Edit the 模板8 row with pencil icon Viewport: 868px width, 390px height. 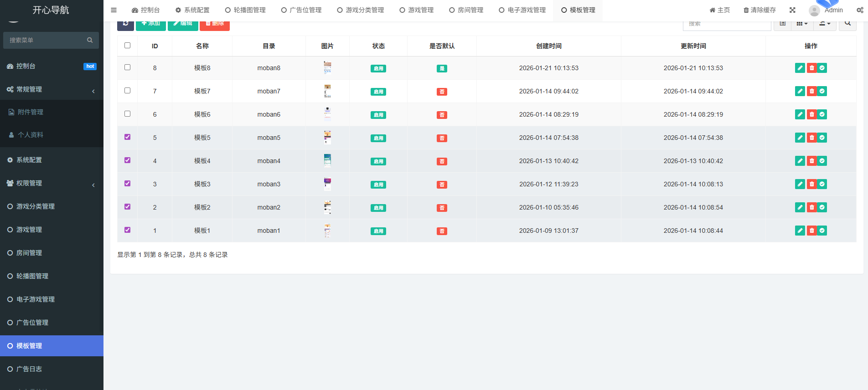[x=800, y=68]
